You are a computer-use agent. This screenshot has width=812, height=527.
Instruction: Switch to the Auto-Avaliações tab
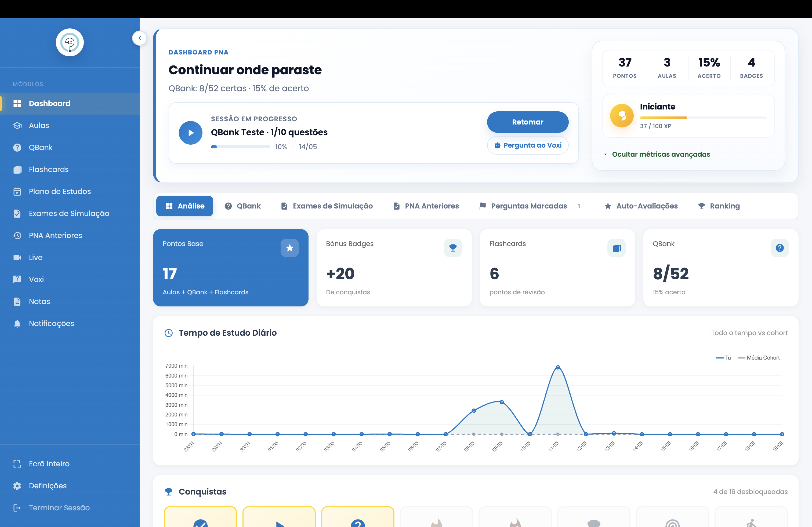click(x=641, y=206)
